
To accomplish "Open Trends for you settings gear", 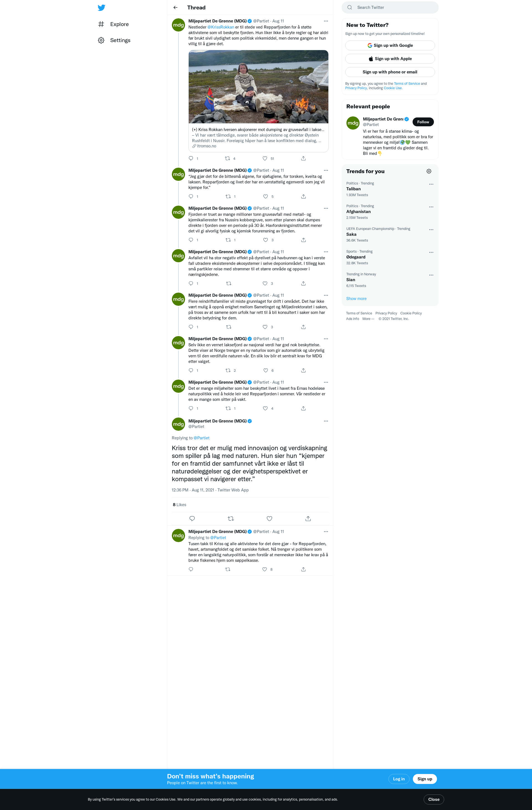I will (x=429, y=171).
